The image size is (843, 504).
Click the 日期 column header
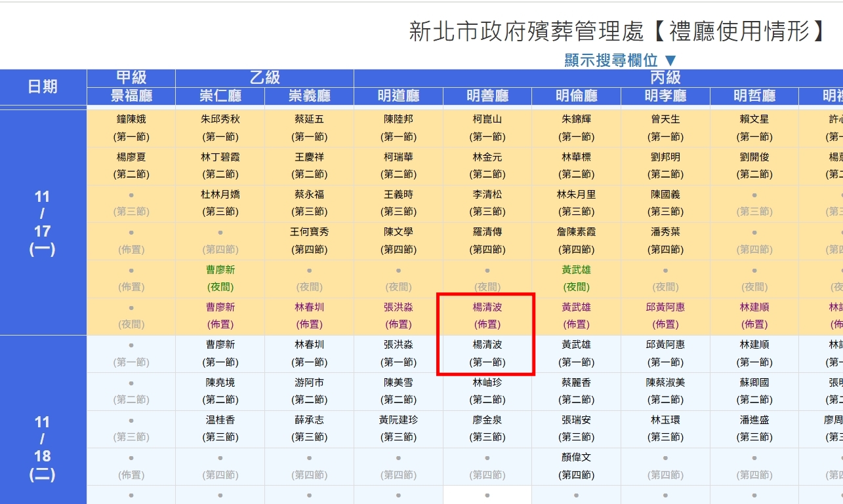(43, 87)
